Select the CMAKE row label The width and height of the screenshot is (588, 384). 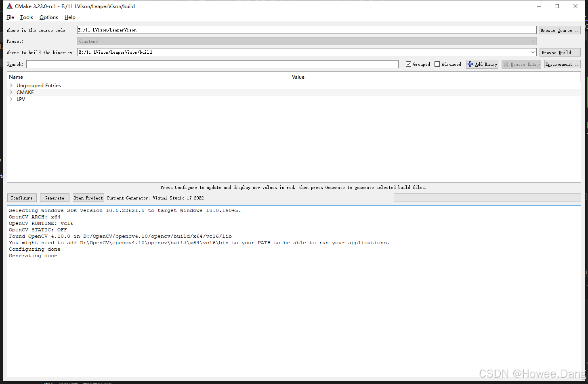(x=25, y=92)
